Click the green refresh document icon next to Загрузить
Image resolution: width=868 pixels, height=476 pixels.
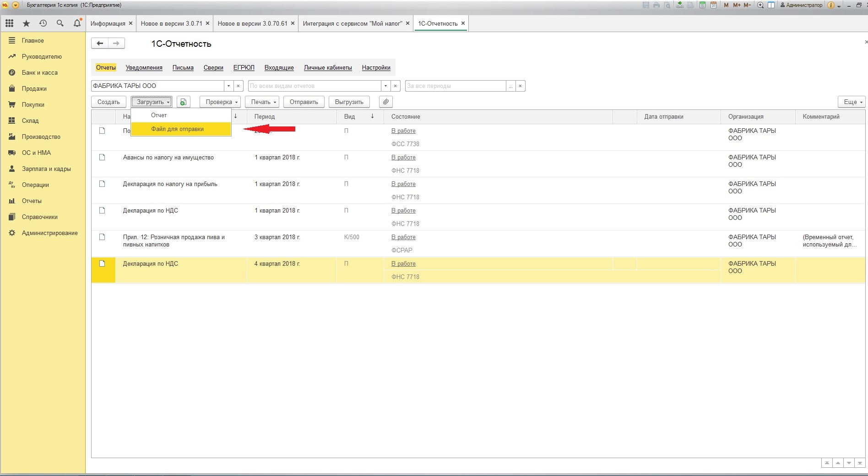[183, 102]
